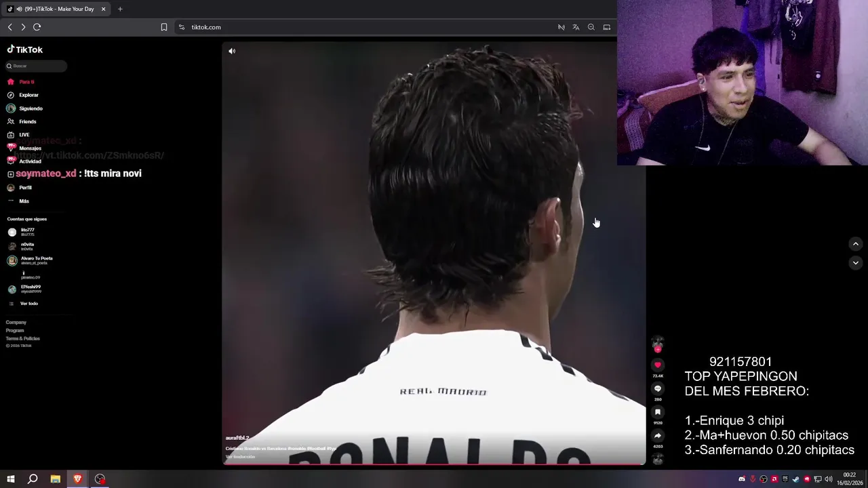The height and width of the screenshot is (488, 868).
Task: Open site settings icon beside the URL
Action: (182, 27)
